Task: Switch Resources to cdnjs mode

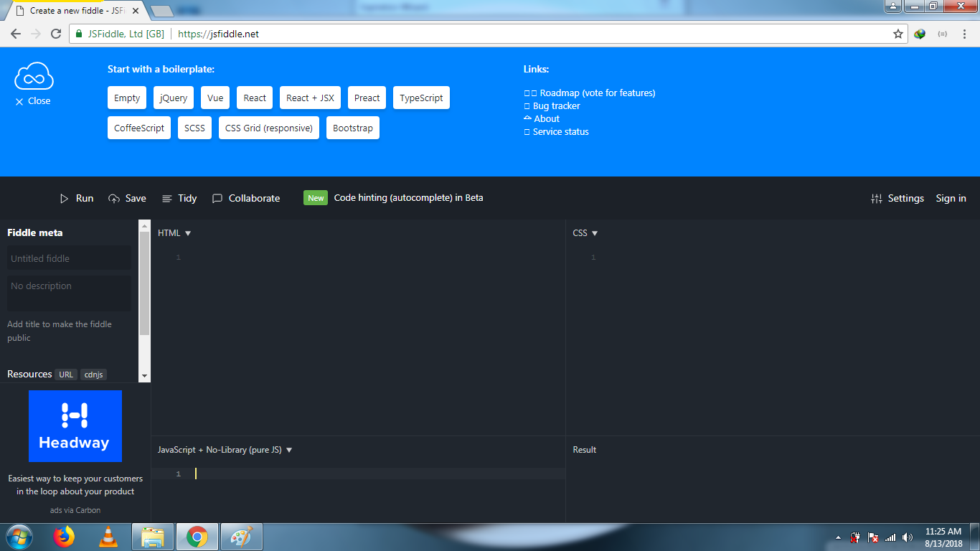Action: pyautogui.click(x=93, y=374)
